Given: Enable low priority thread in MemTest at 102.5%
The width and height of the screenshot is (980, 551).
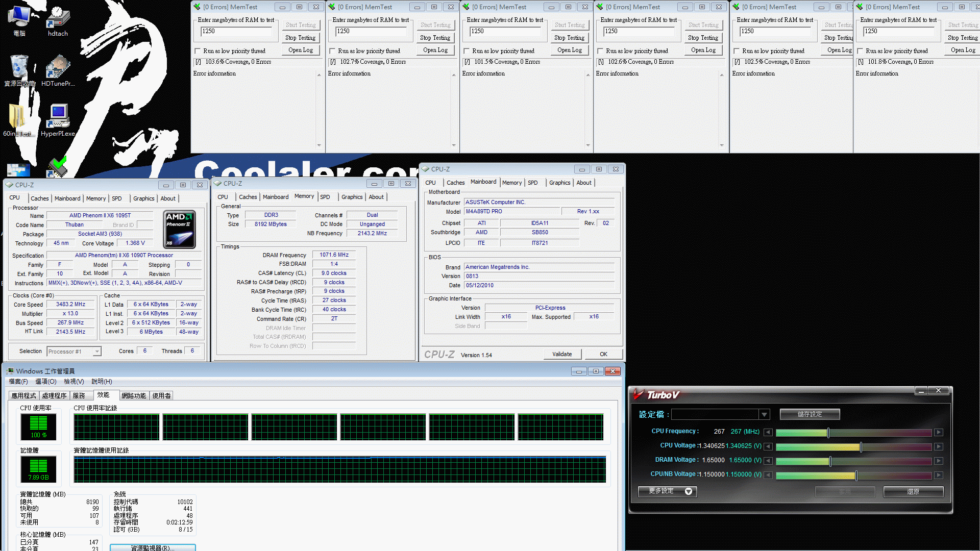Looking at the screenshot, I should point(737,51).
